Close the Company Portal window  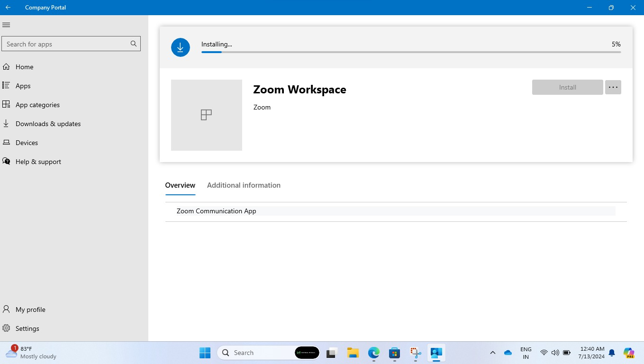pos(633,8)
